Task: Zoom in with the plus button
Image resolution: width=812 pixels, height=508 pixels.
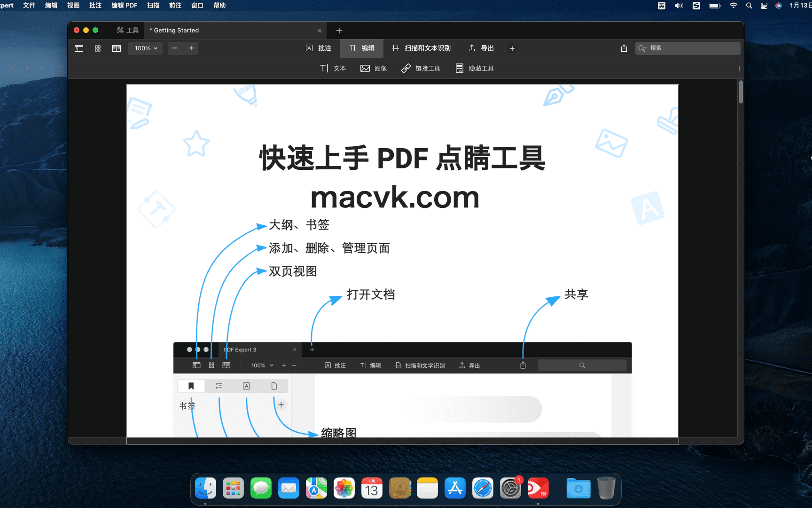Action: (191, 48)
